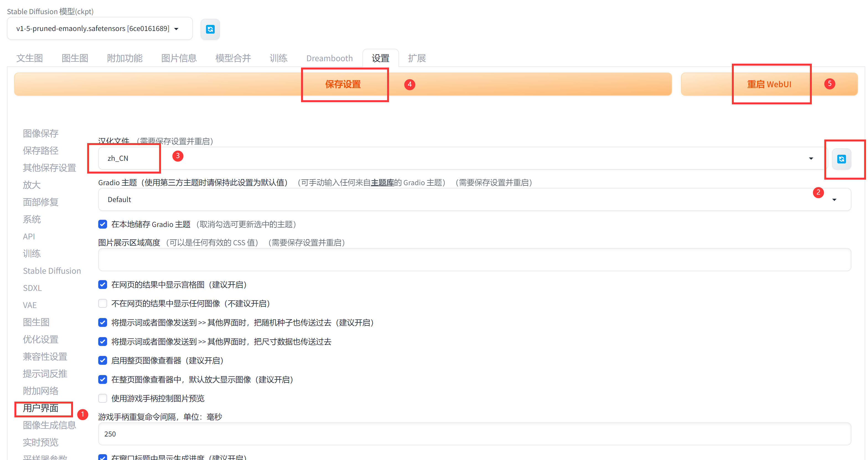Enable not showing any images in results
This screenshot has height=460, width=868.
(x=102, y=304)
